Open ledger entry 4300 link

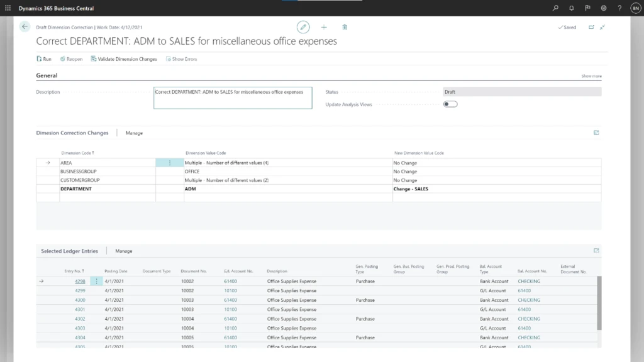point(80,300)
